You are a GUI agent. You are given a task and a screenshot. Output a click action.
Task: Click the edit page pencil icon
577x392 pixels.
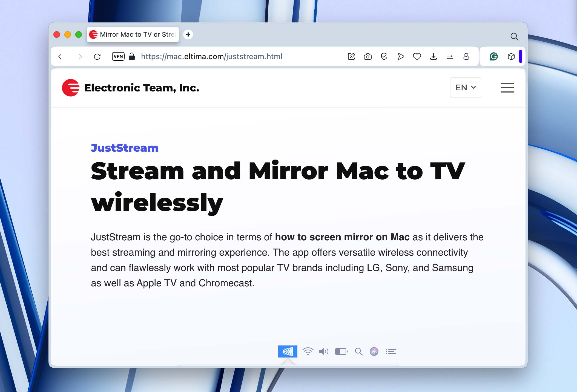(x=351, y=57)
